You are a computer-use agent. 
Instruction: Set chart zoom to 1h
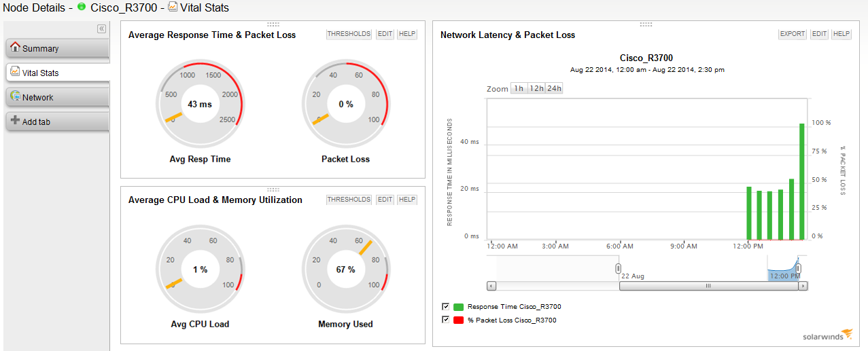click(519, 88)
